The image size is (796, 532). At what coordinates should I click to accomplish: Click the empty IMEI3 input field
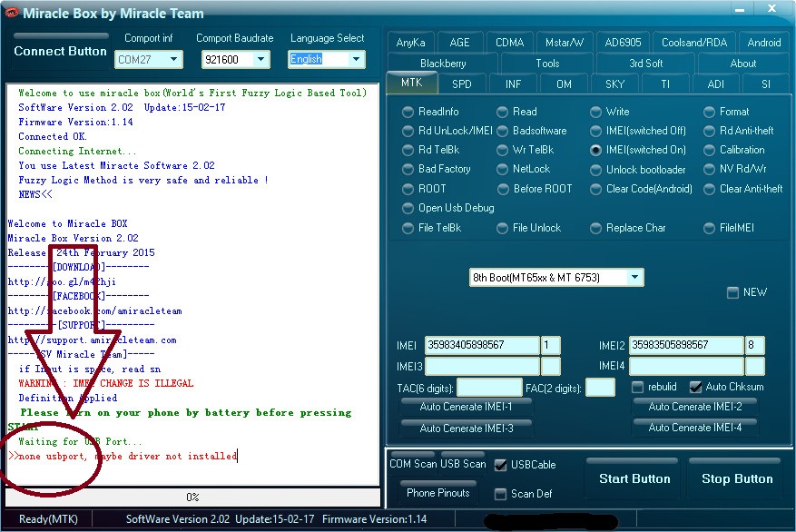pos(482,366)
